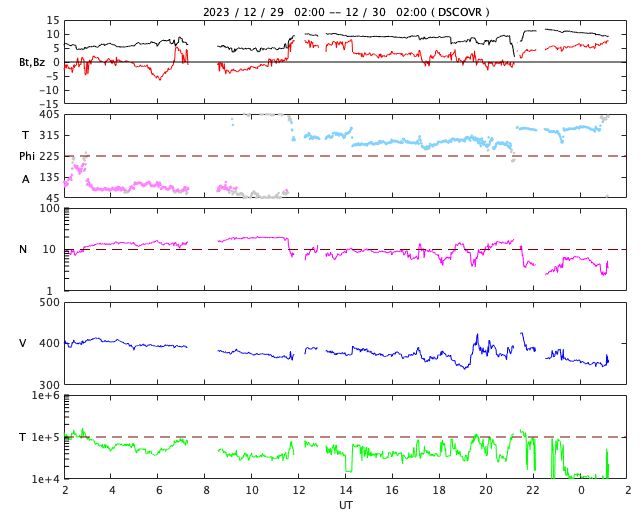Viewport: 640px width, 512px height.
Task: Click the "A" label beside the Phi panel
Action: coord(26,179)
